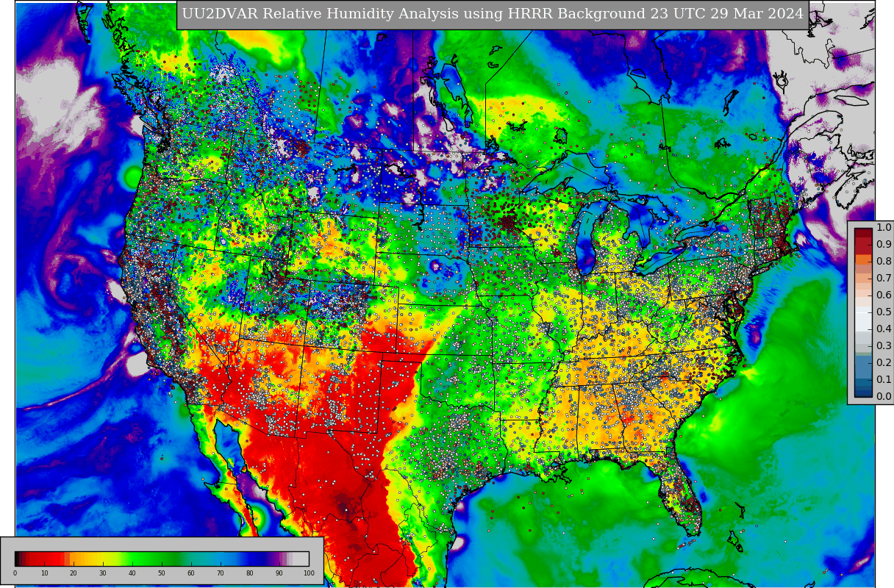The image size is (894, 588).
Task: Pick the yellow band on bottom humidity colorbar
Action: coord(103,559)
